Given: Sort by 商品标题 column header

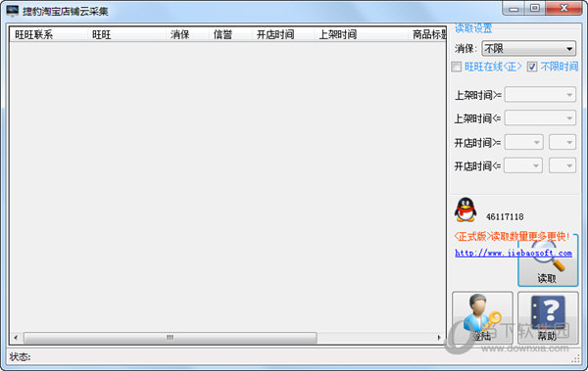Looking at the screenshot, I should [426, 34].
